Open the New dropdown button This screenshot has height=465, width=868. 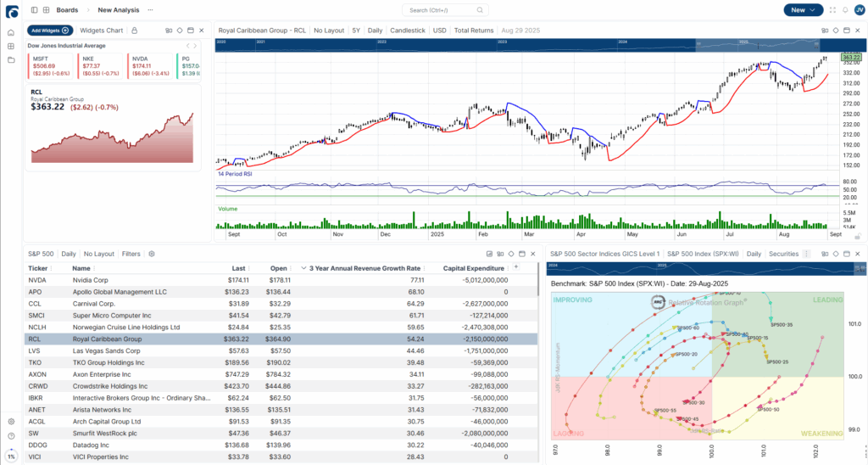pyautogui.click(x=802, y=10)
